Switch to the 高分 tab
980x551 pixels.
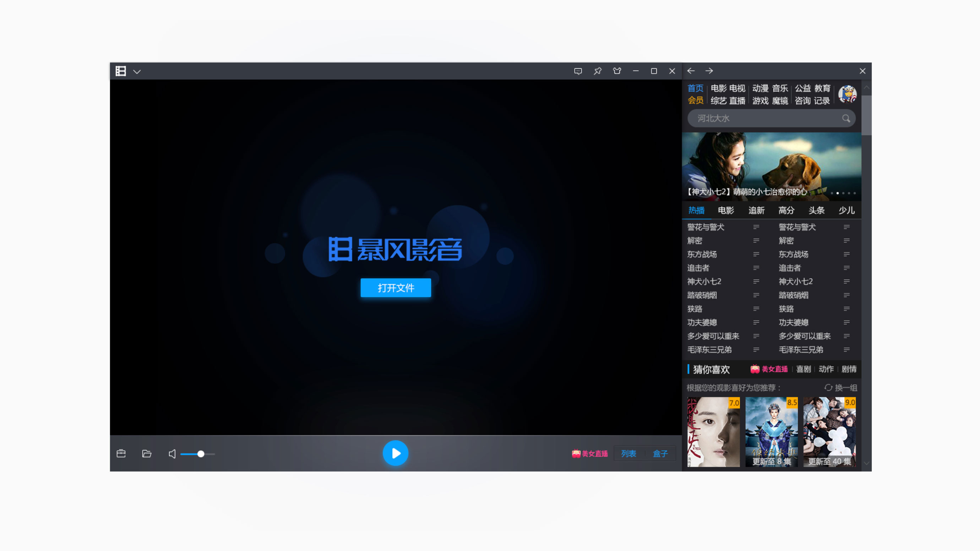(x=786, y=210)
